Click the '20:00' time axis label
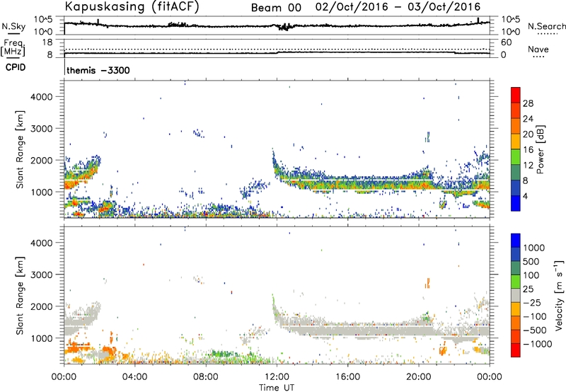The image size is (566, 392). pyautogui.click(x=418, y=377)
